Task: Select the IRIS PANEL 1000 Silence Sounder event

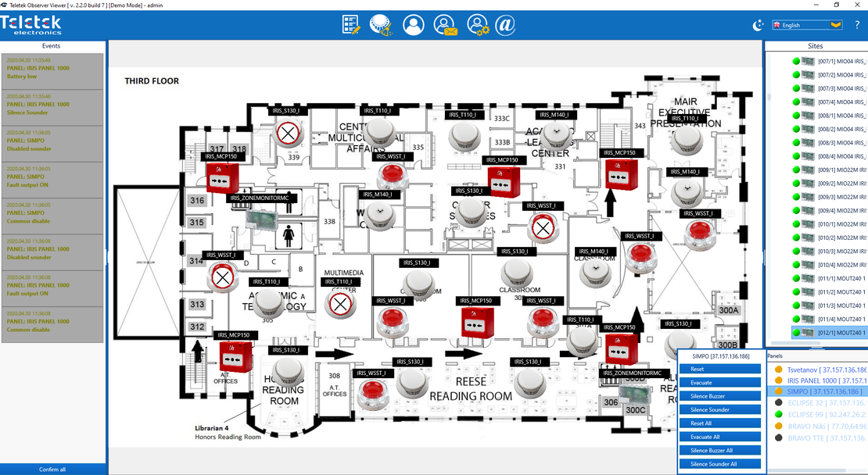Action: click(x=52, y=108)
